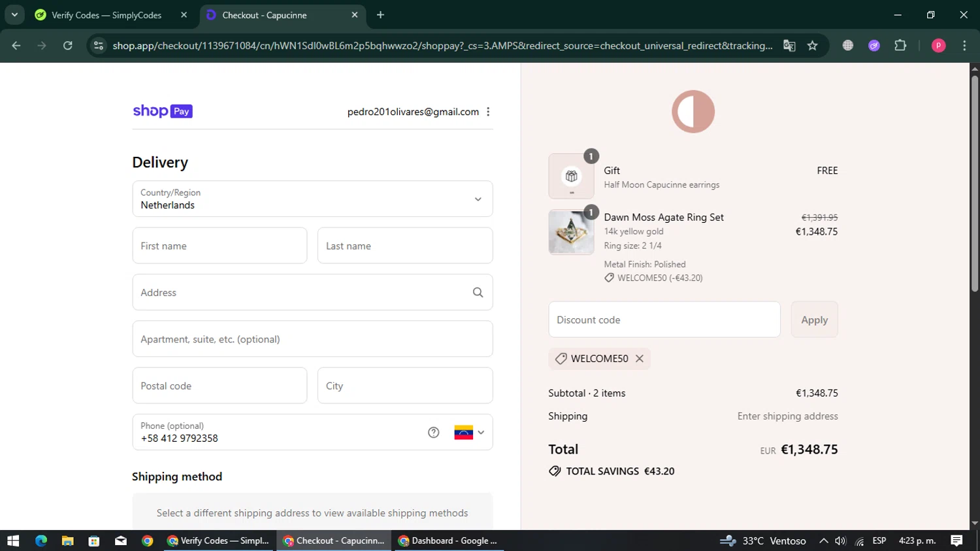Open File Explorer from taskbar
This screenshot has width=980, height=551.
point(67,541)
